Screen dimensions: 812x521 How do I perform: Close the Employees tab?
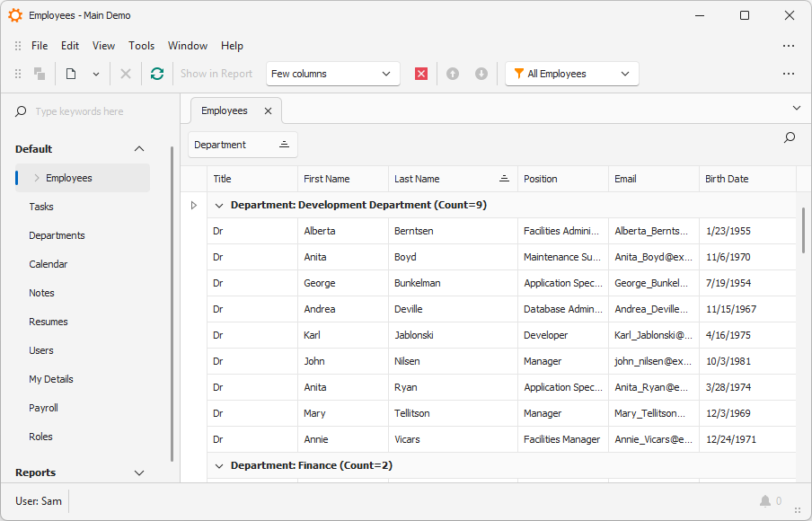point(268,111)
